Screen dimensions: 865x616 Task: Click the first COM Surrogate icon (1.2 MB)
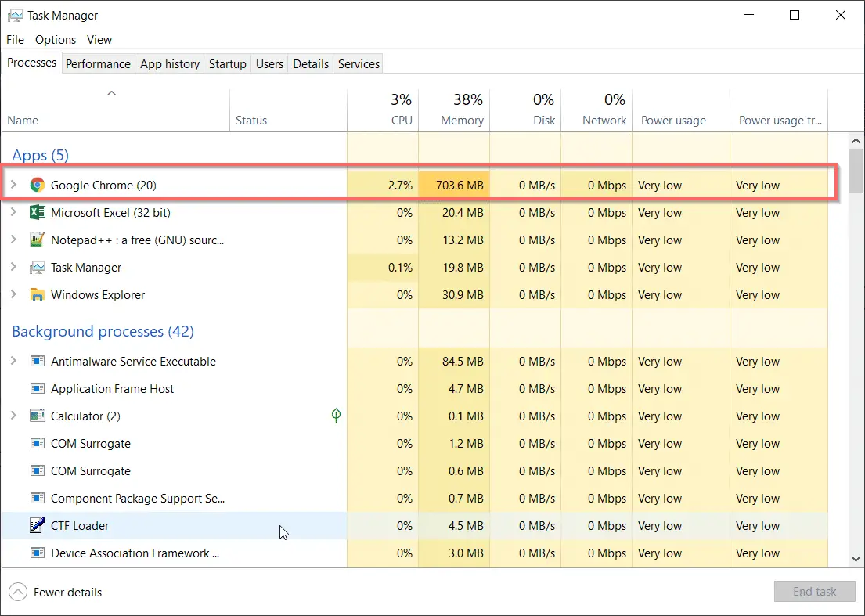coord(37,443)
